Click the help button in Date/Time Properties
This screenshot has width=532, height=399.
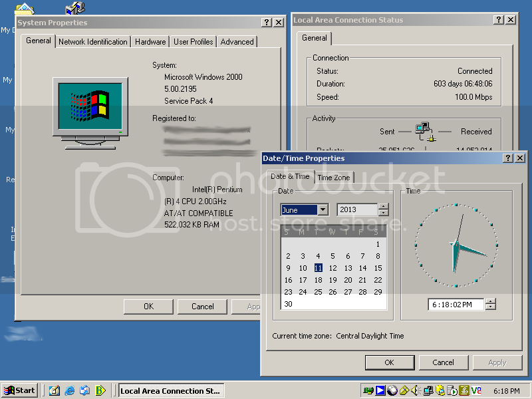point(508,158)
